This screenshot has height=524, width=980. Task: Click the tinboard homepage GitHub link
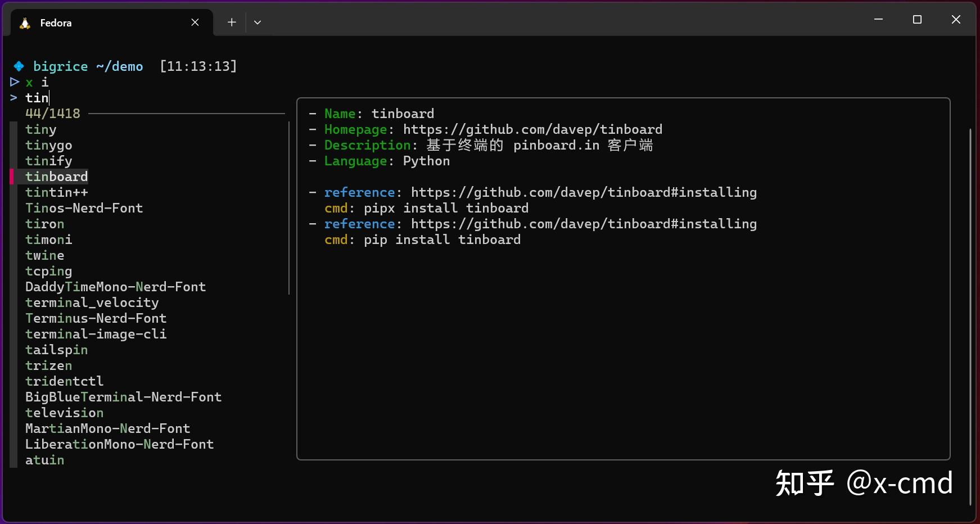pos(531,129)
